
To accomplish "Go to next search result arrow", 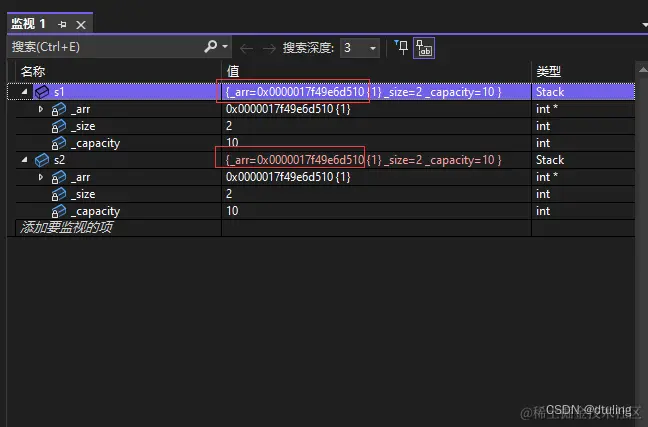I will pos(269,48).
